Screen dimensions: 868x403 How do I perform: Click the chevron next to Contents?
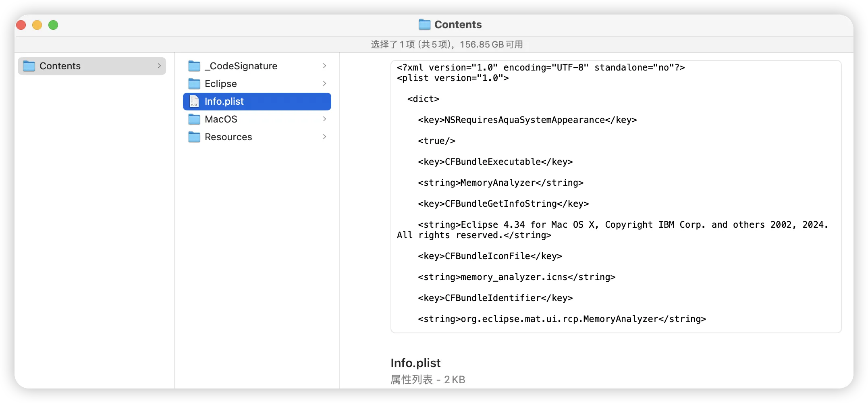159,66
